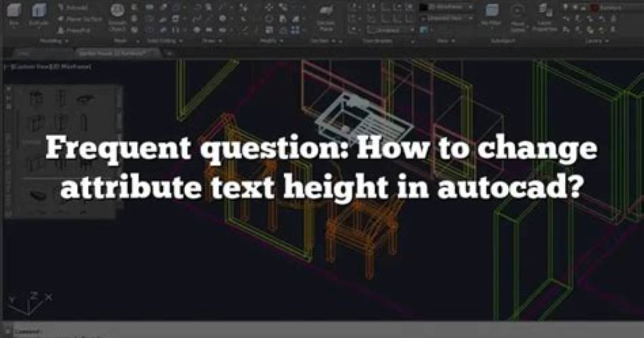Open the Box tool dropdown arrow

[x=14, y=29]
